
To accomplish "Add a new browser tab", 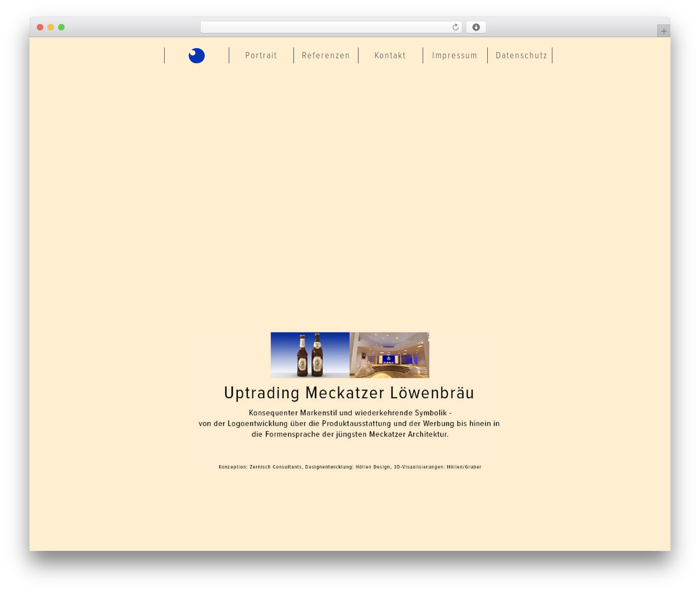I will point(663,31).
